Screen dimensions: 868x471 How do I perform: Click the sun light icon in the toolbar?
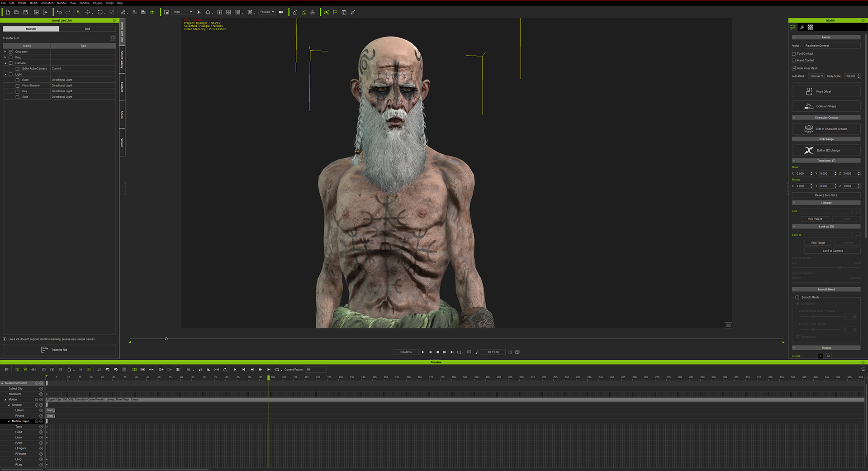coord(199,12)
